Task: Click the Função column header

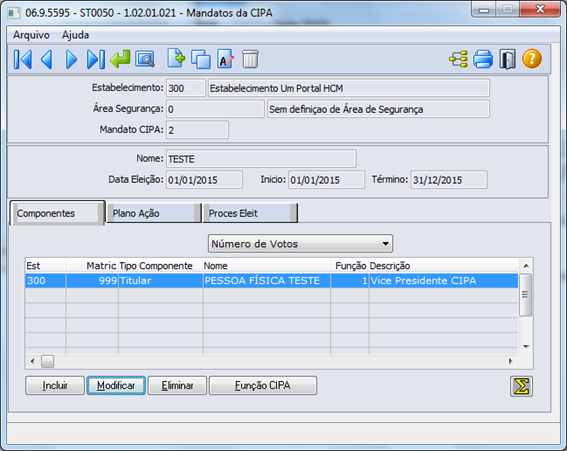Action: [350, 266]
